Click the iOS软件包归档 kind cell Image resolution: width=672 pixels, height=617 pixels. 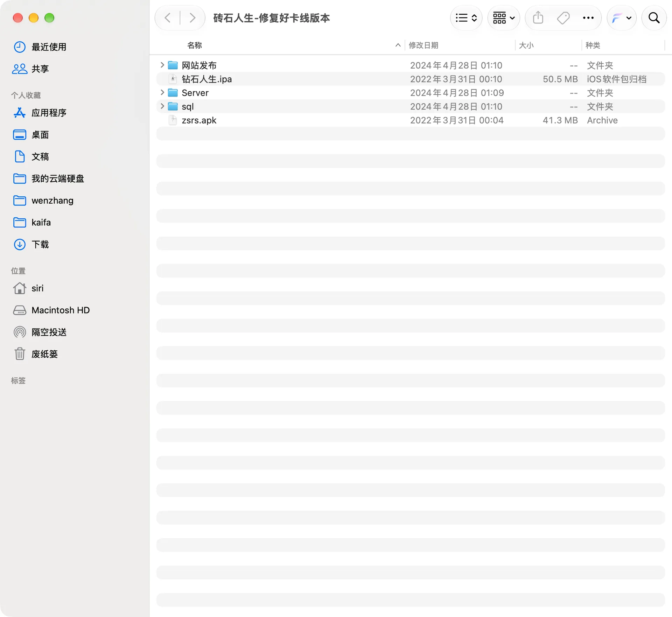pyautogui.click(x=616, y=79)
